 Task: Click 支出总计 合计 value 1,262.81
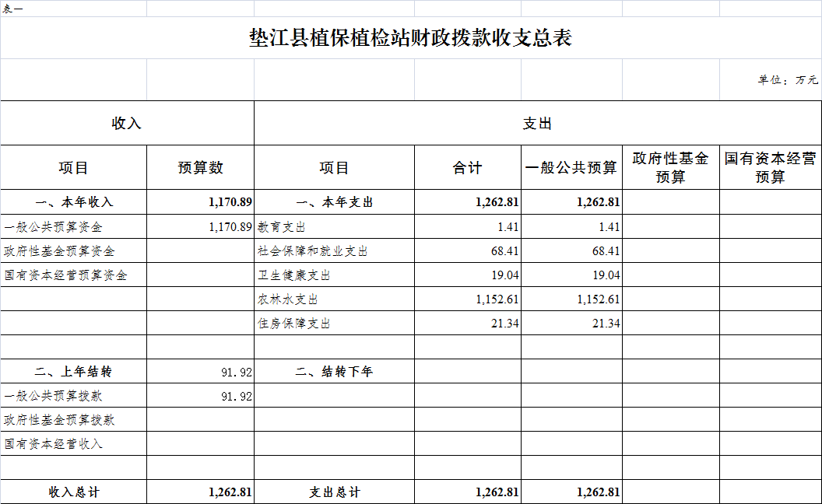(x=497, y=492)
